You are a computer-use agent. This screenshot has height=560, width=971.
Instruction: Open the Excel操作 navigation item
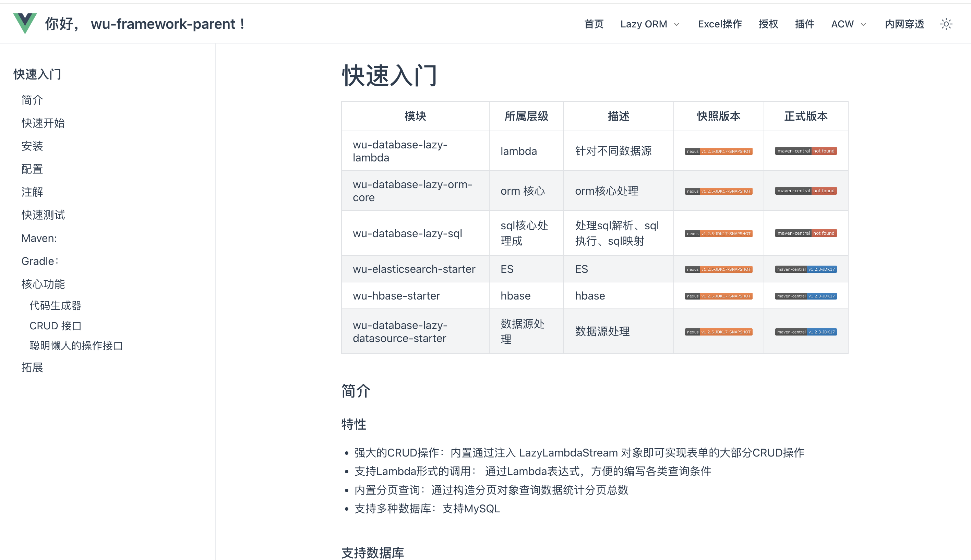pyautogui.click(x=719, y=24)
